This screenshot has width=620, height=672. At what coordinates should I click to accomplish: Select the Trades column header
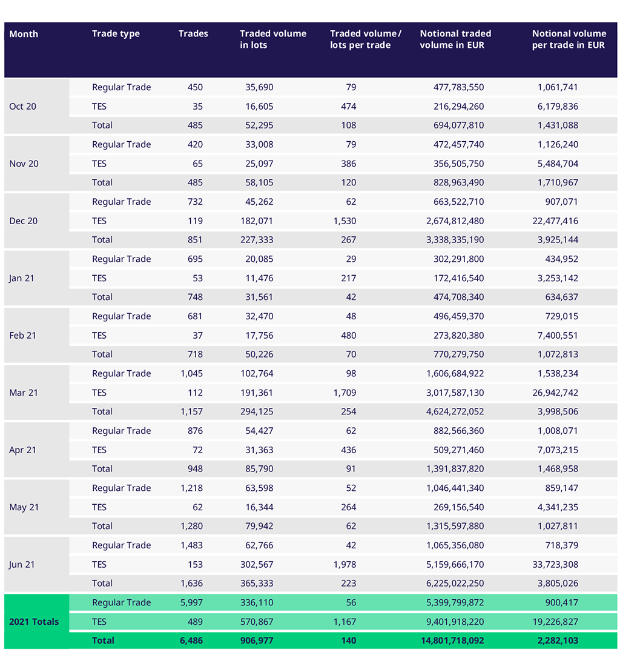193,34
